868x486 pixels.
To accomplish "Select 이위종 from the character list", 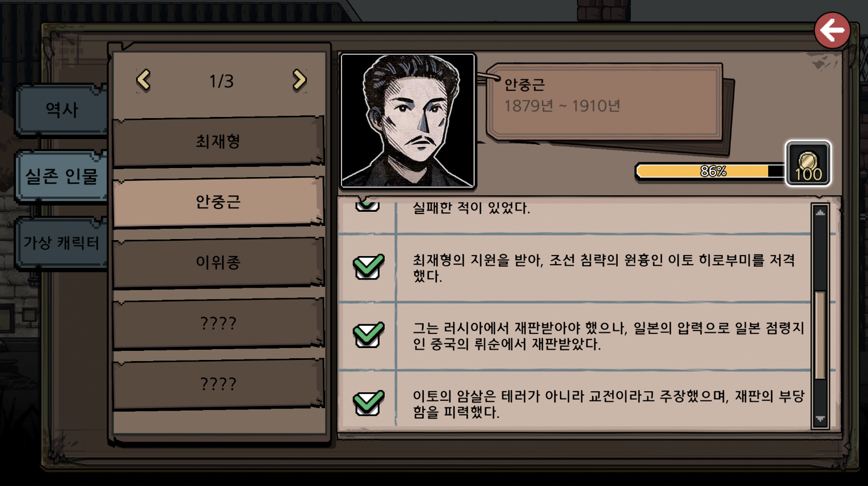I will pyautogui.click(x=218, y=262).
